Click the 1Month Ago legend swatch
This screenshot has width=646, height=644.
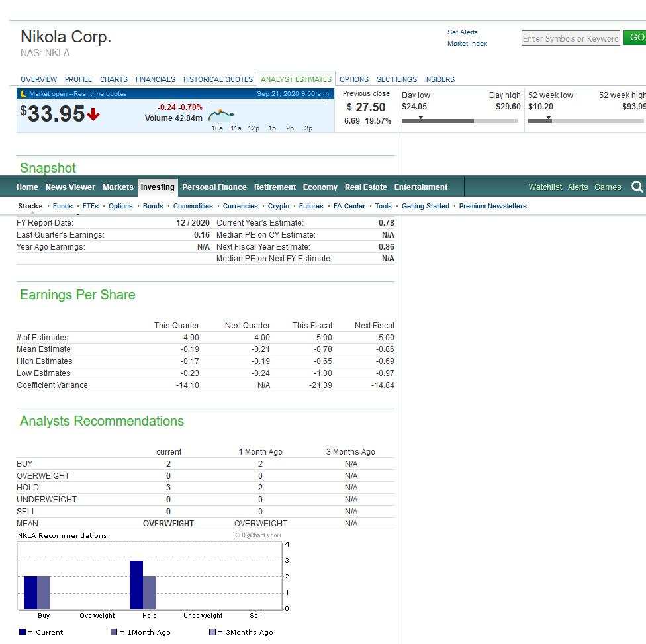pos(114,632)
